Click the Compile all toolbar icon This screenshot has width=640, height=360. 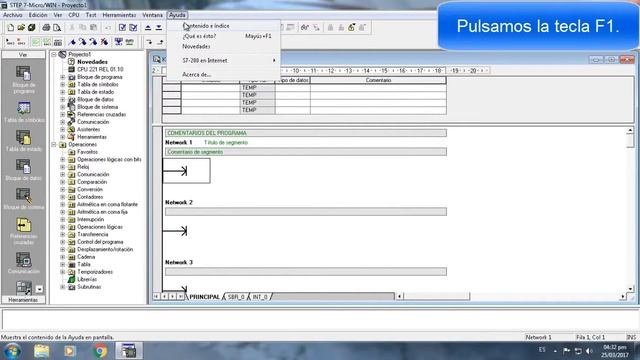[x=133, y=27]
